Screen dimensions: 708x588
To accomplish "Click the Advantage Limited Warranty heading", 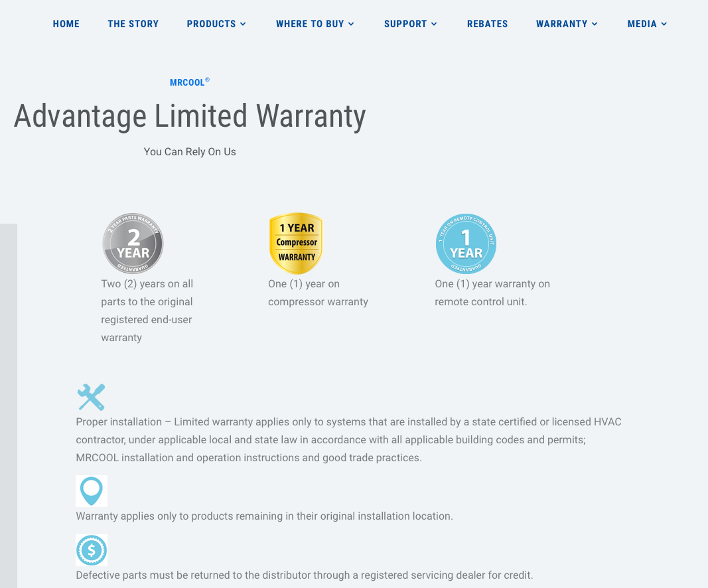I will 190,116.
